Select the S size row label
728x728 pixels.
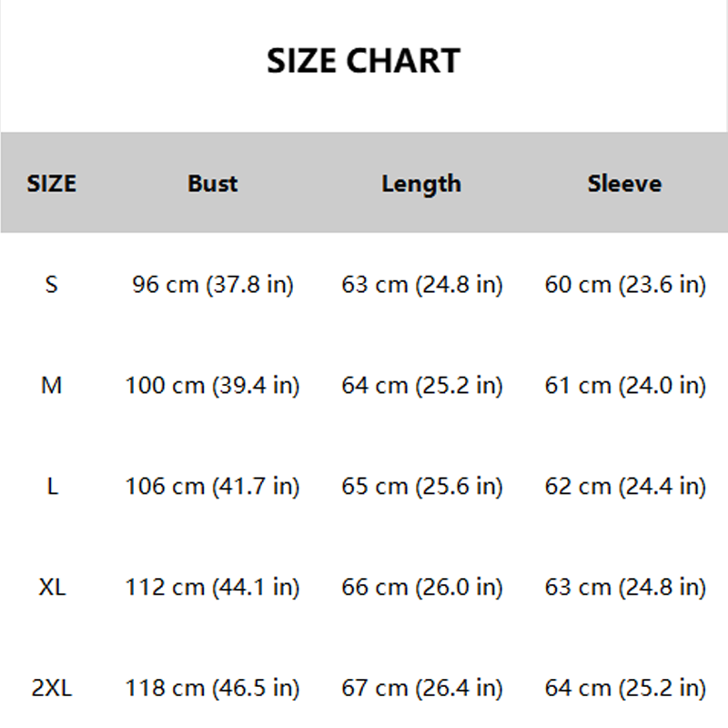tap(52, 285)
